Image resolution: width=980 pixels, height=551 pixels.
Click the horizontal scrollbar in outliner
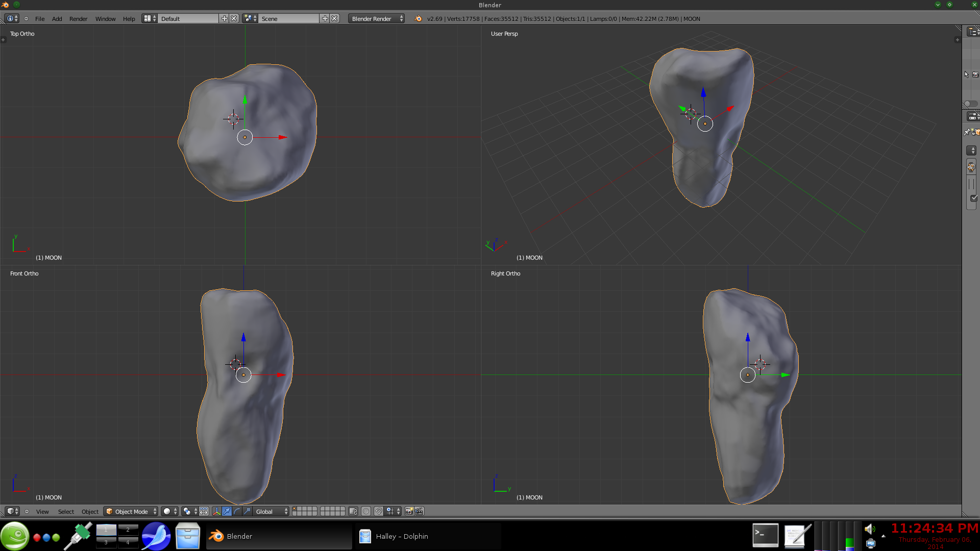pos(971,104)
